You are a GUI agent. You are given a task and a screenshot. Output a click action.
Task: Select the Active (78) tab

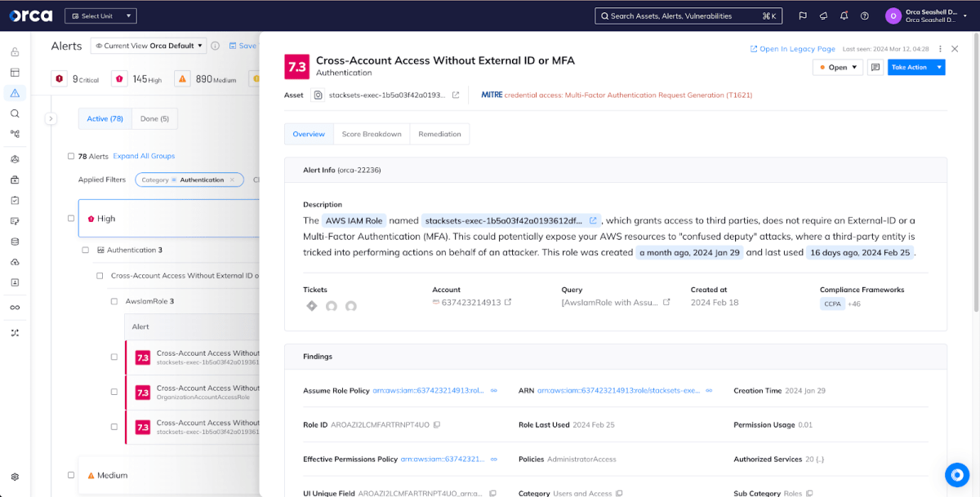[105, 118]
